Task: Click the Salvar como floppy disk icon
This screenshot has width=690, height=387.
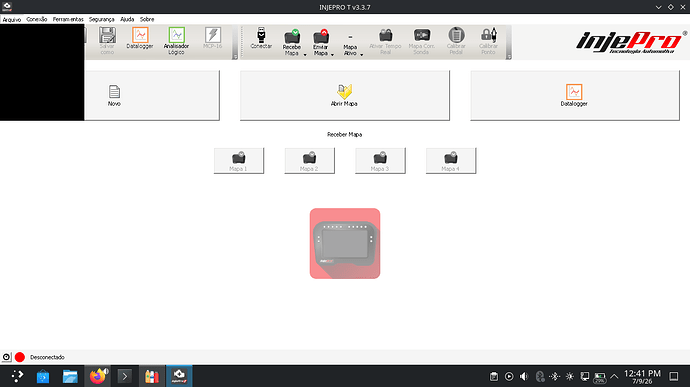Action: (107, 35)
